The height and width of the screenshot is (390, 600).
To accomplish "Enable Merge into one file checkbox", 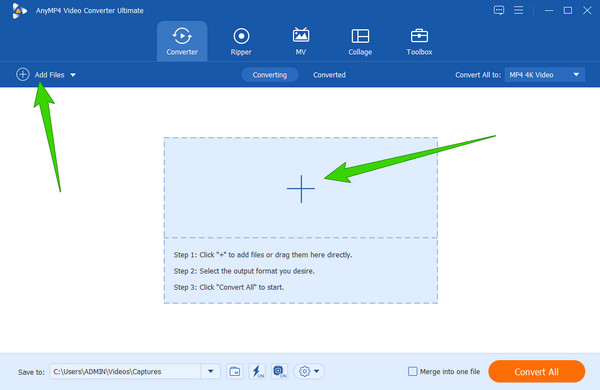I will click(x=412, y=371).
